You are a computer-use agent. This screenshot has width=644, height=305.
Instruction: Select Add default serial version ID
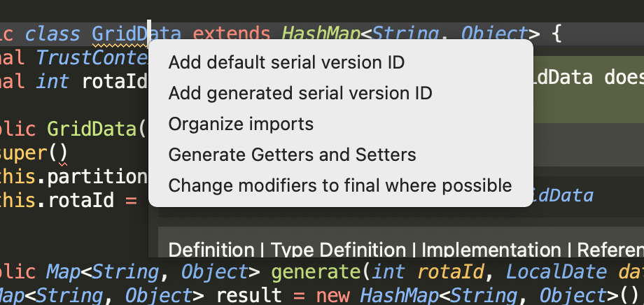[x=286, y=62]
